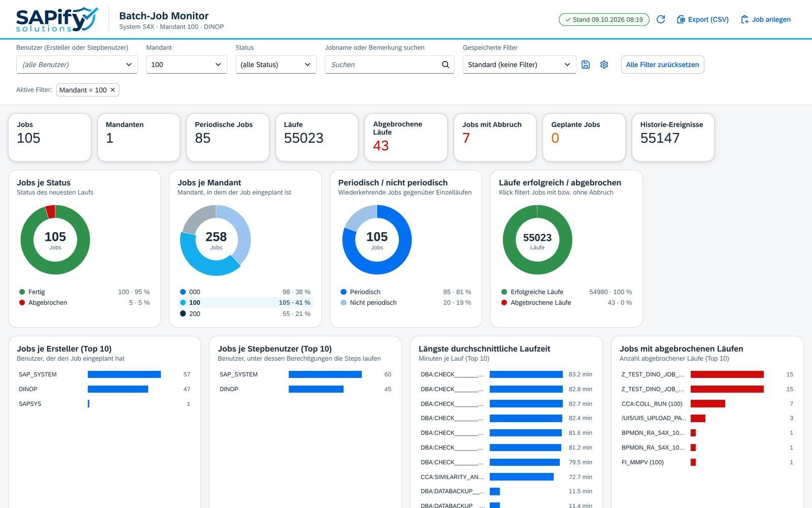Open the Mandant dropdown showing 100
This screenshot has width=812, height=508.
(187, 65)
